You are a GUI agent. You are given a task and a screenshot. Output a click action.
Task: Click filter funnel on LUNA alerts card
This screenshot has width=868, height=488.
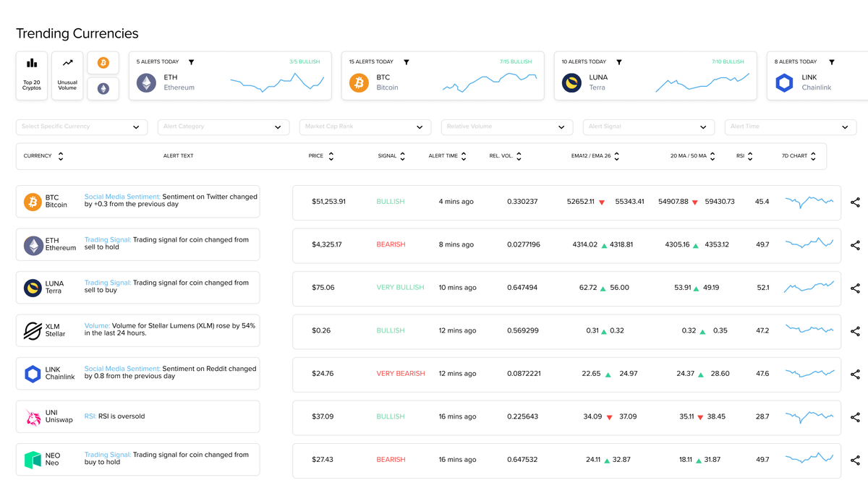(x=619, y=62)
